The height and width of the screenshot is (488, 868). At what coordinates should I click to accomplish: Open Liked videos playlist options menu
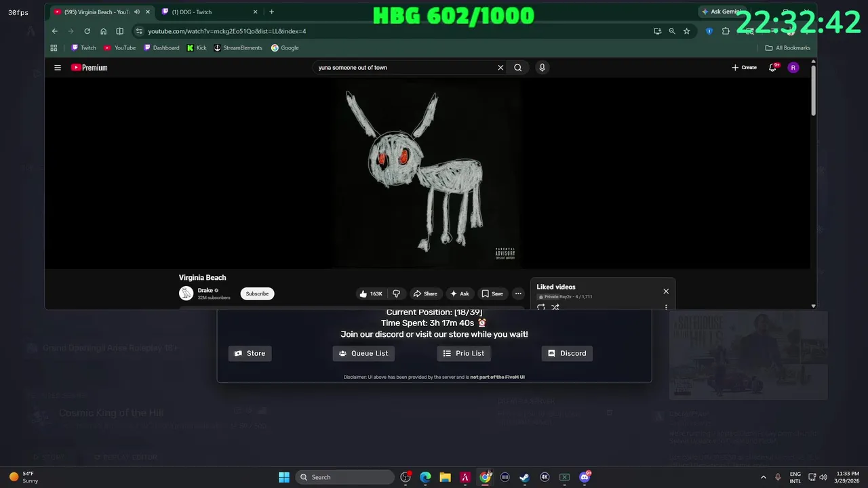click(x=666, y=307)
